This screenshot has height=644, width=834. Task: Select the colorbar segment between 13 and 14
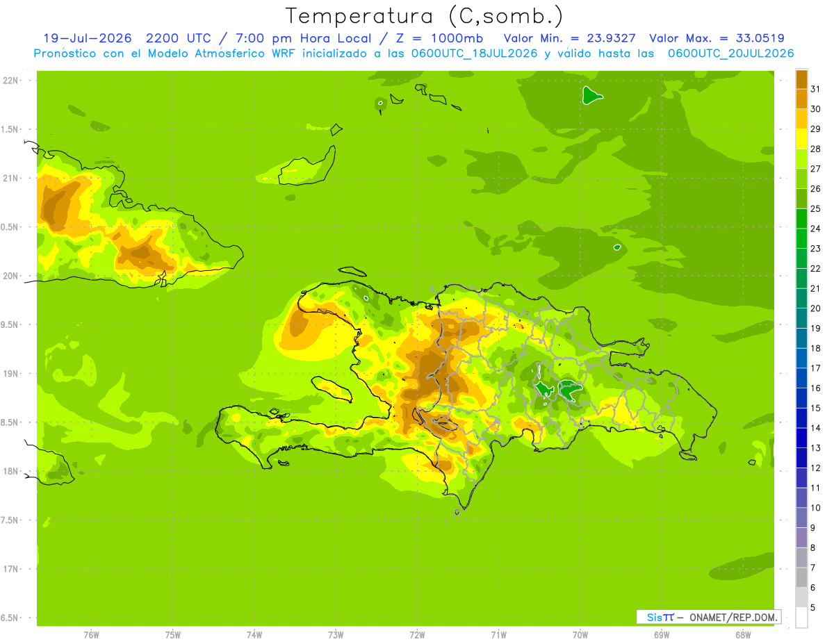[801, 438]
